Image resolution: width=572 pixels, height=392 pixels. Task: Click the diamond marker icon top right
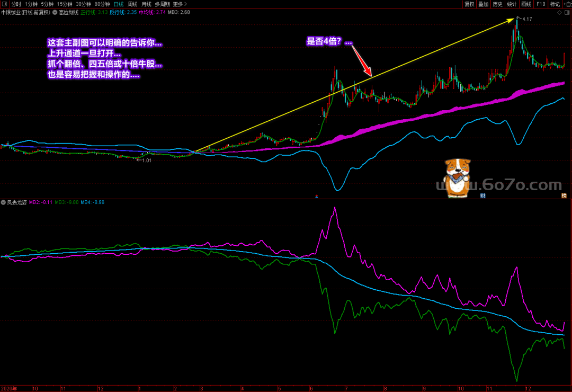click(560, 12)
